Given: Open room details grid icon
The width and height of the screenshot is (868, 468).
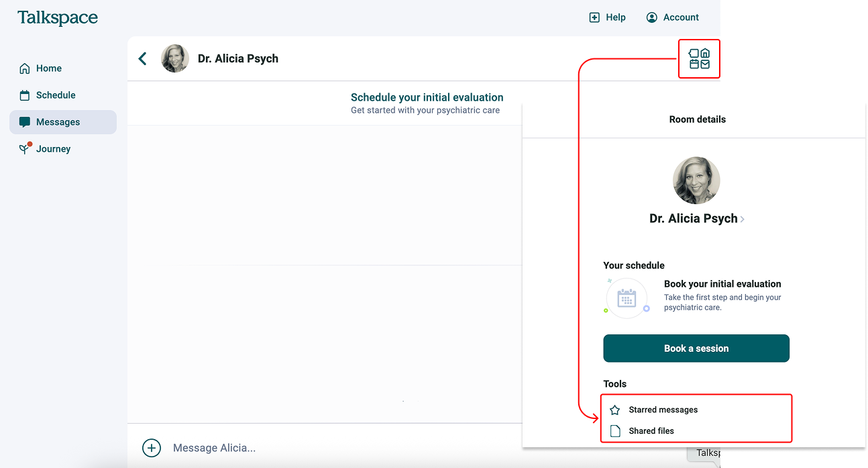Looking at the screenshot, I should point(699,59).
